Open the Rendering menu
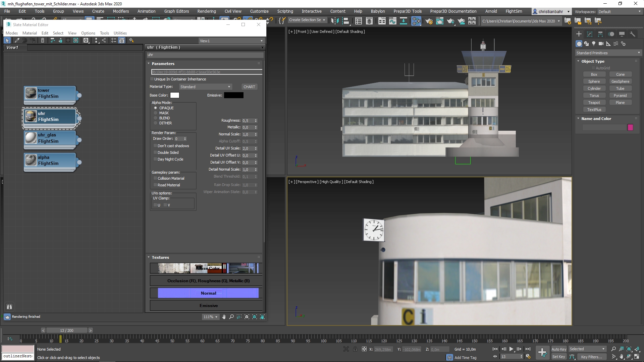This screenshot has height=362, width=644. 207,11
